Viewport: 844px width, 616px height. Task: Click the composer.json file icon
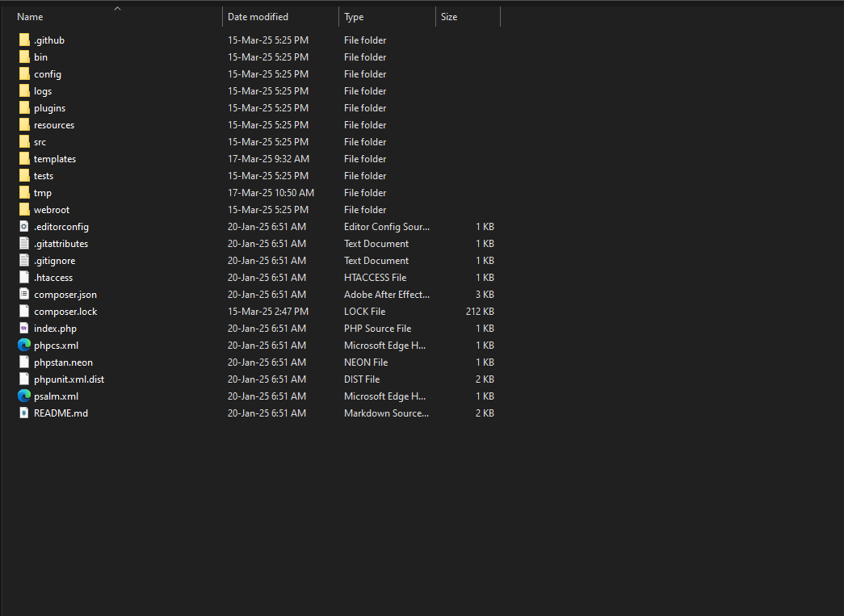click(24, 294)
